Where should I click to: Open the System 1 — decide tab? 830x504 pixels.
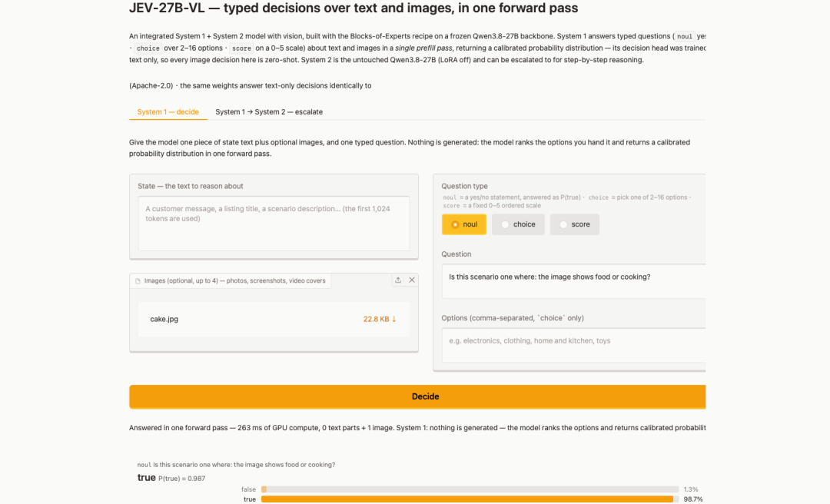(168, 111)
